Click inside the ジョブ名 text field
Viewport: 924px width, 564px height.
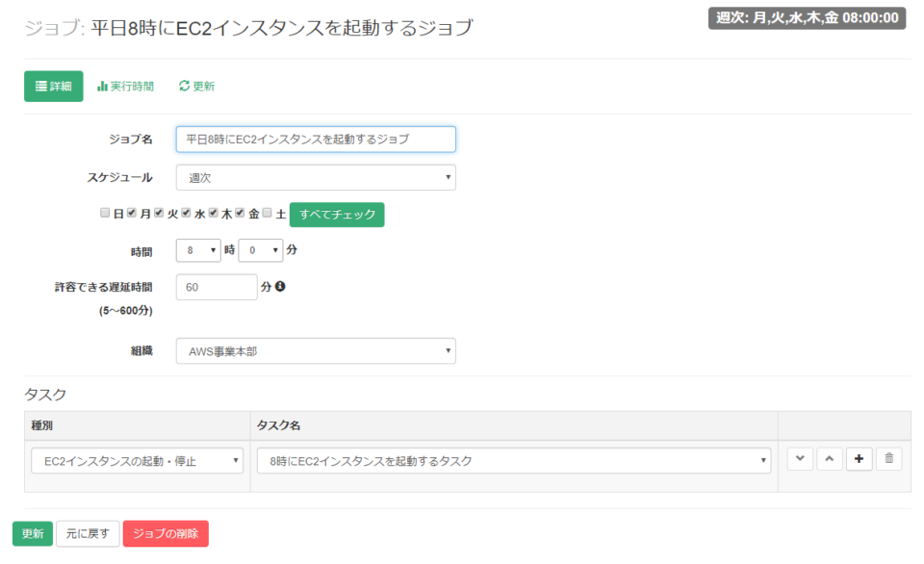click(316, 139)
